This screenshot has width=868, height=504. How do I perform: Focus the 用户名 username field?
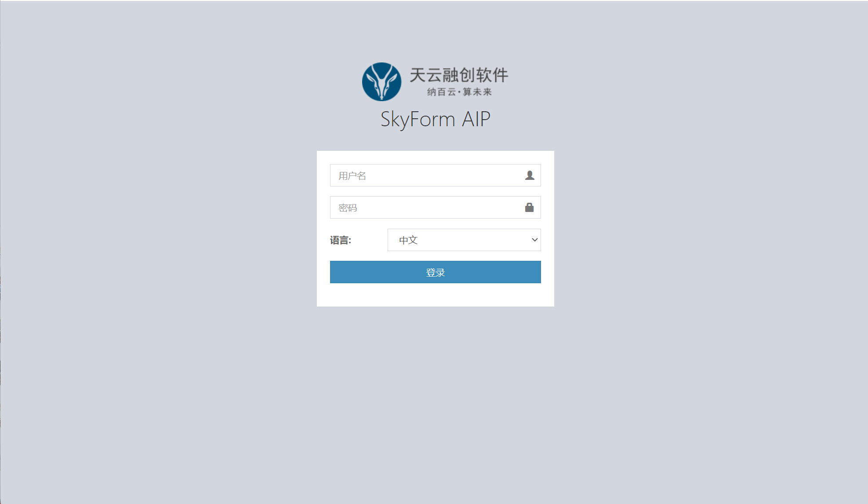(435, 175)
